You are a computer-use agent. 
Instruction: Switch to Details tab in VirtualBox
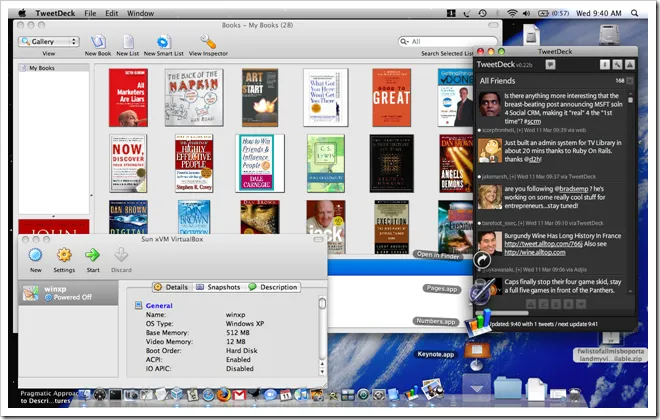pos(171,287)
